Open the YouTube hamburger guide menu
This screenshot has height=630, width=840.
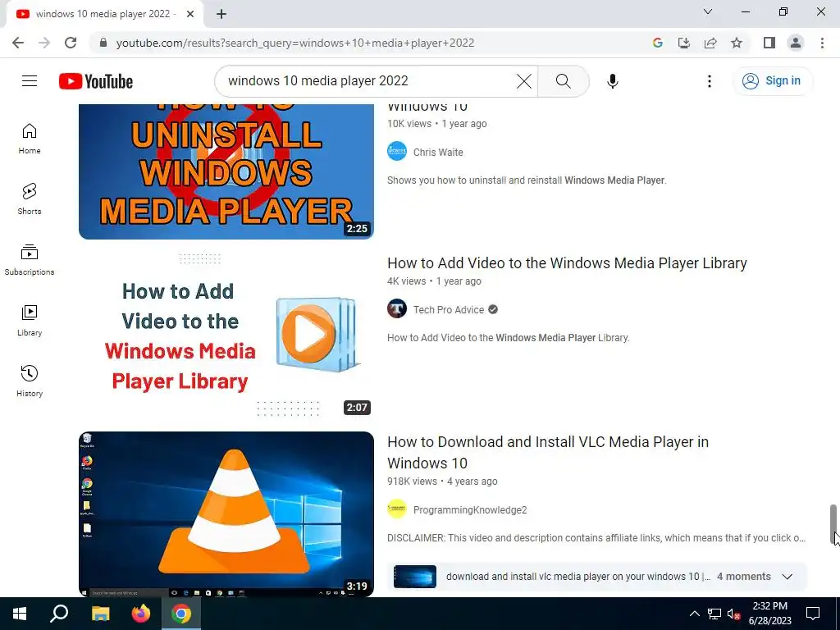[30, 81]
